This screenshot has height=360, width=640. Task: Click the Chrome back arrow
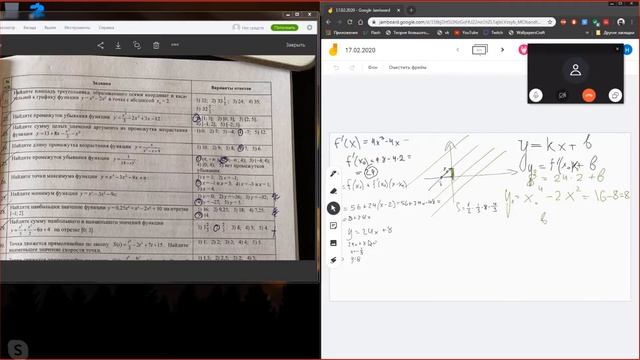click(x=329, y=22)
